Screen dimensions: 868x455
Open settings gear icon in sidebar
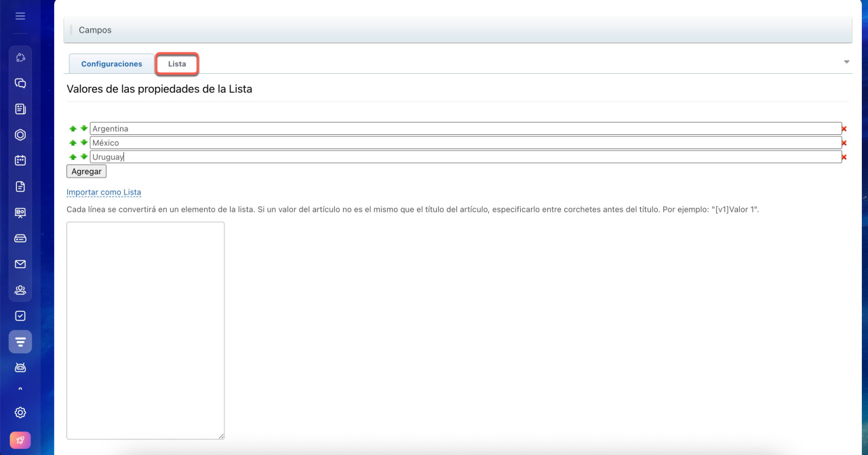[x=20, y=412]
